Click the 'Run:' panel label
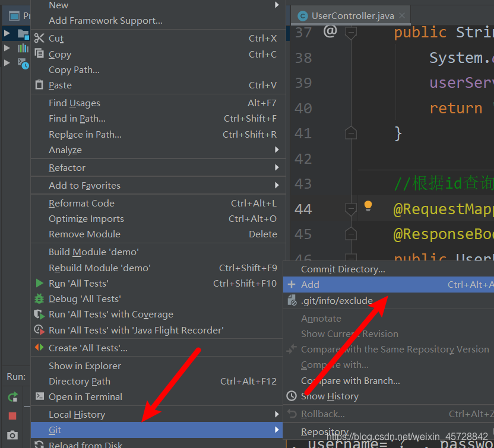 pyautogui.click(x=17, y=377)
